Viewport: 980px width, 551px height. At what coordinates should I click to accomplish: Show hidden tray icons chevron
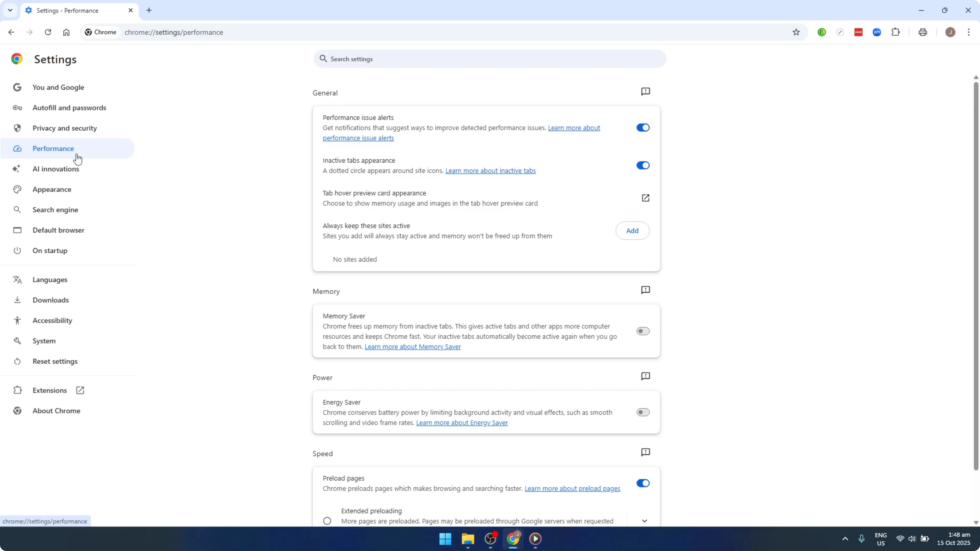[845, 538]
